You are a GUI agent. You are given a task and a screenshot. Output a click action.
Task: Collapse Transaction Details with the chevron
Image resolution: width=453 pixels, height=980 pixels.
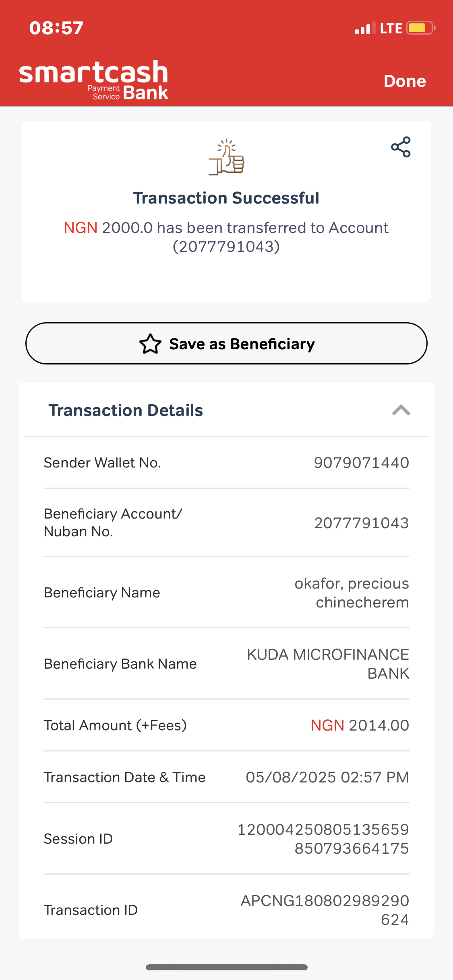click(x=401, y=410)
